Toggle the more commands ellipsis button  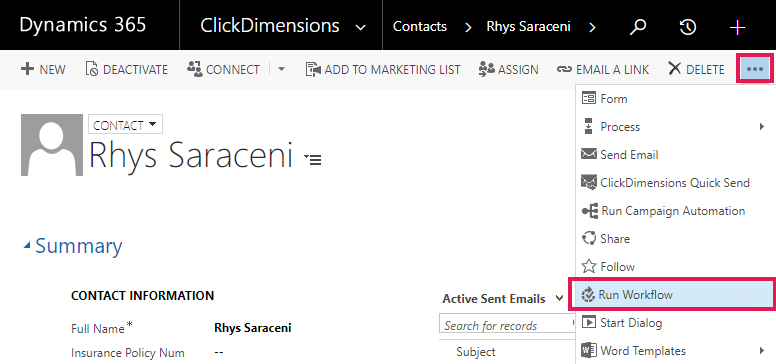[x=755, y=70]
